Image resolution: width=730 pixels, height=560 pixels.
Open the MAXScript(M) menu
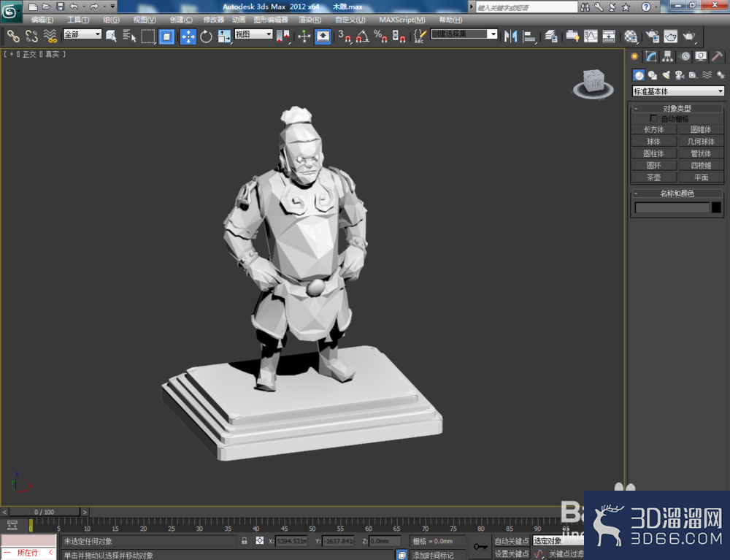coord(402,20)
